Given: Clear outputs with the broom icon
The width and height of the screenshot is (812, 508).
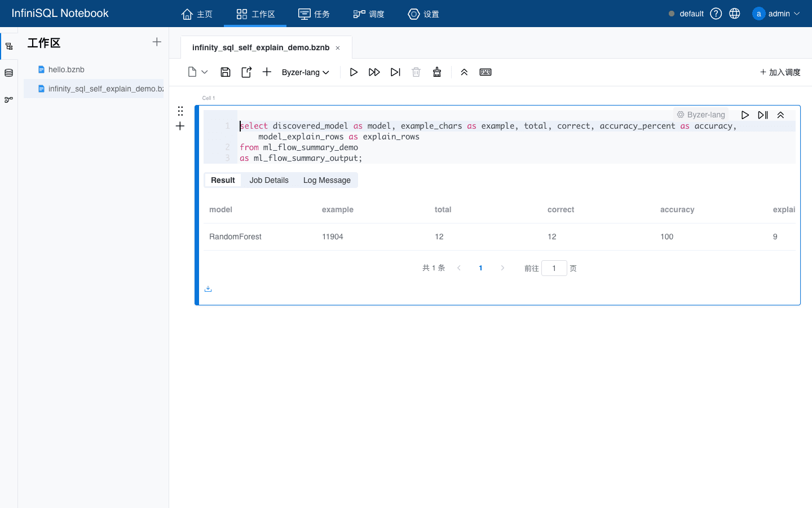Looking at the screenshot, I should (x=437, y=72).
